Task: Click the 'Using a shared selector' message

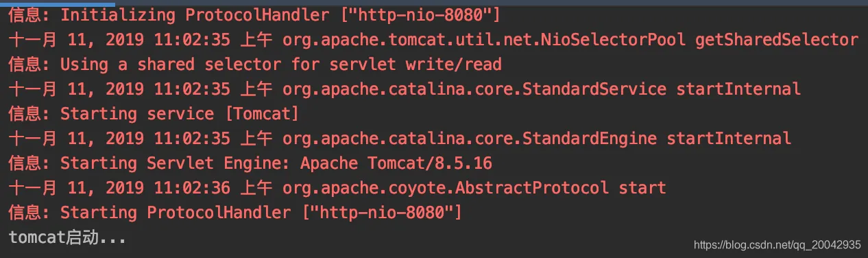Action: click(x=281, y=64)
